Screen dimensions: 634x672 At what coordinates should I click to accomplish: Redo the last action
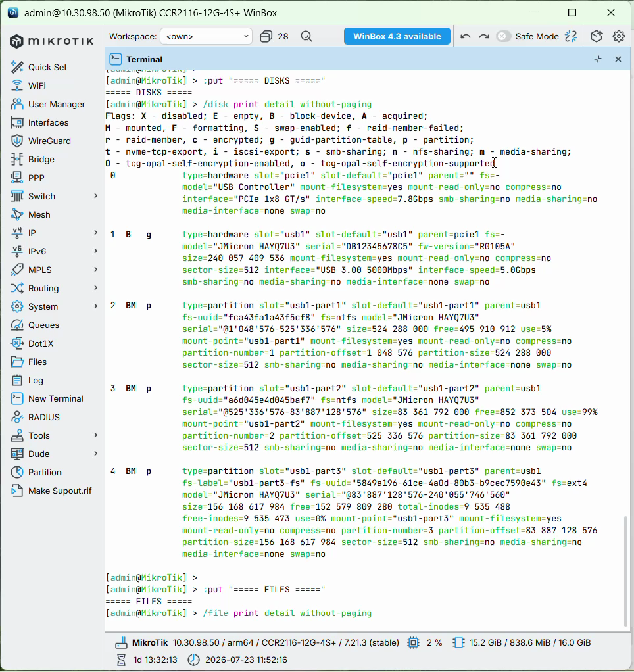click(x=484, y=36)
